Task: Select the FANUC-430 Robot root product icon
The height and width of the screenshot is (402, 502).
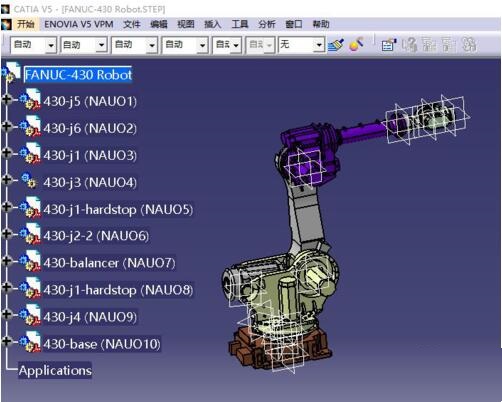Action: click(x=11, y=73)
